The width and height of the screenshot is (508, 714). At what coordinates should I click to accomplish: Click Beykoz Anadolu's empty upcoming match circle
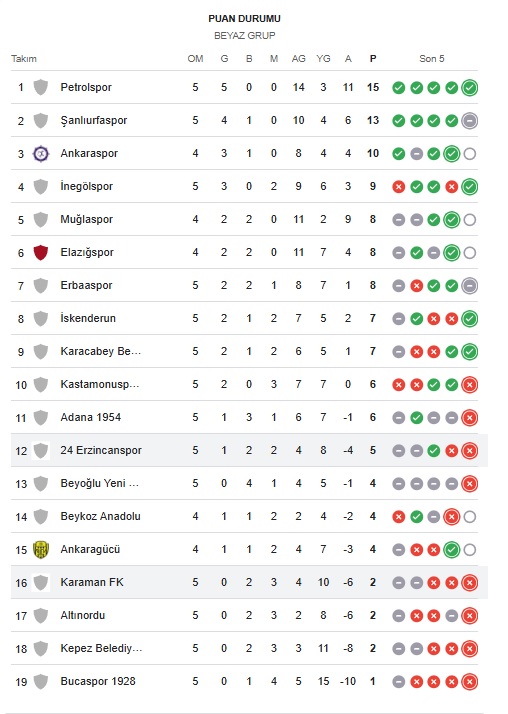pyautogui.click(x=469, y=517)
